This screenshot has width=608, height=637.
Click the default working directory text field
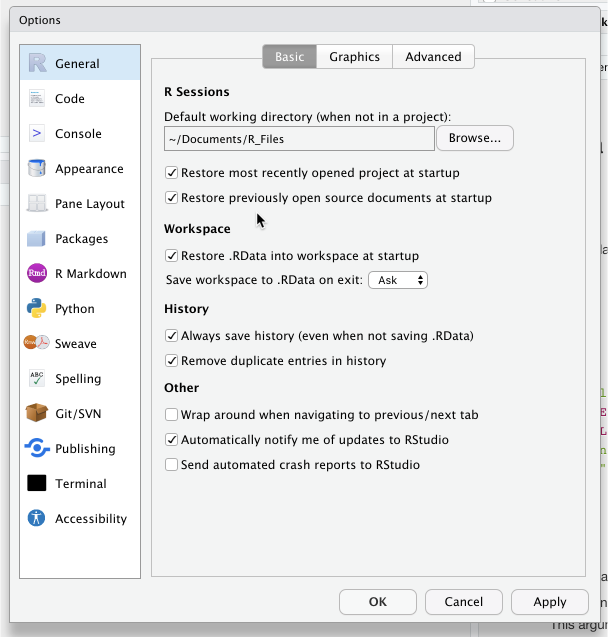pyautogui.click(x=299, y=139)
